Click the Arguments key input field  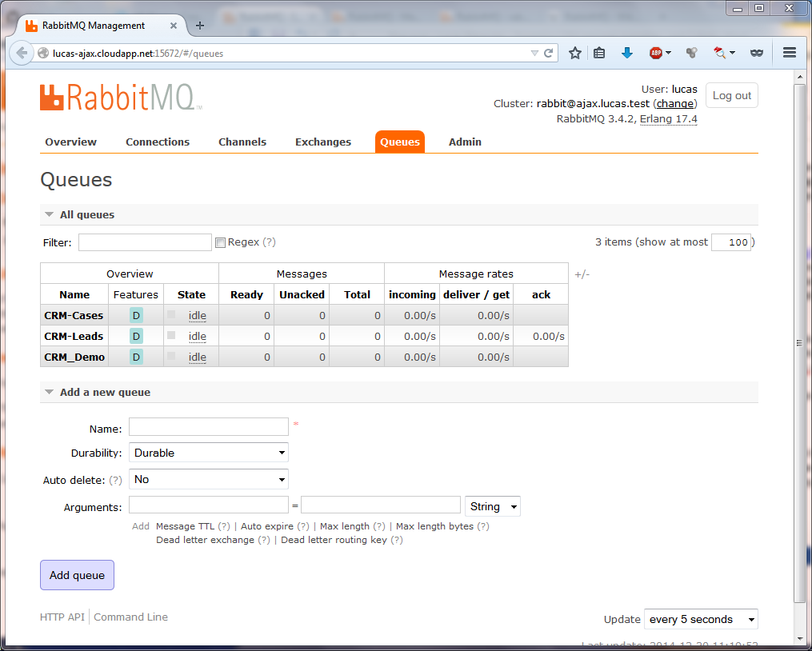point(208,505)
